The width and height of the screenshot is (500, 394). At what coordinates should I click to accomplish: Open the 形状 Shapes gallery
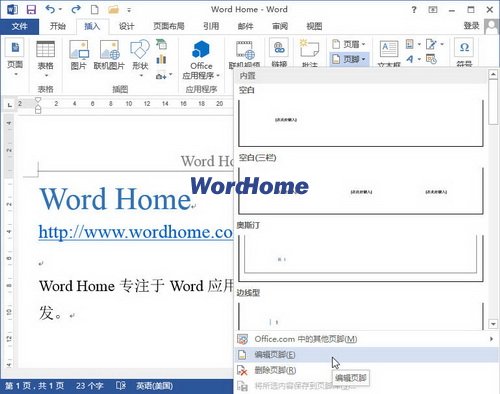(140, 58)
